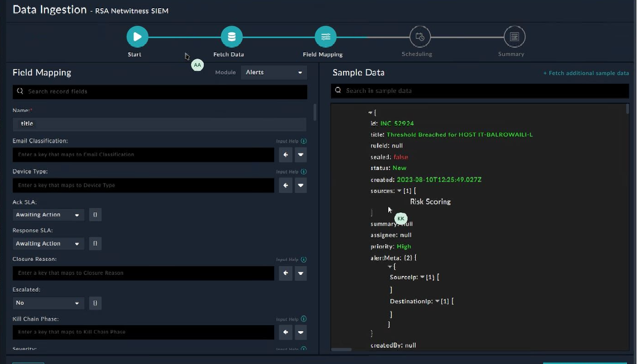
Task: Click Input Help info icon for Device Type
Action: pyautogui.click(x=303, y=172)
